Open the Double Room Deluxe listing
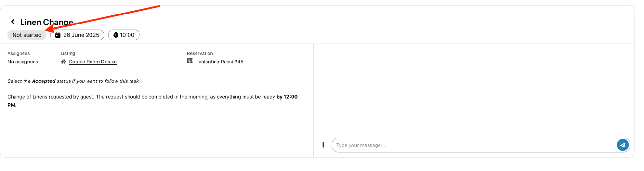Image resolution: width=644 pixels, height=171 pixels. point(93,62)
